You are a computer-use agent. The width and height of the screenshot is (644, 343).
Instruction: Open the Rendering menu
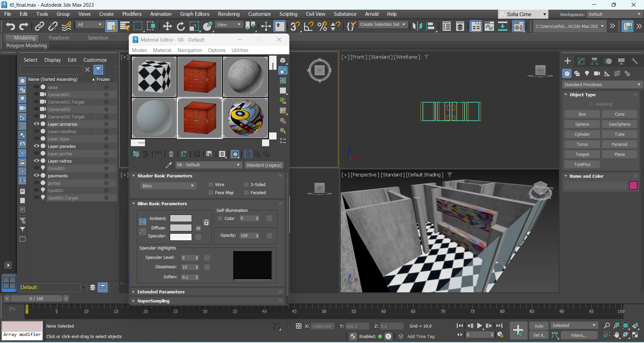(x=229, y=14)
